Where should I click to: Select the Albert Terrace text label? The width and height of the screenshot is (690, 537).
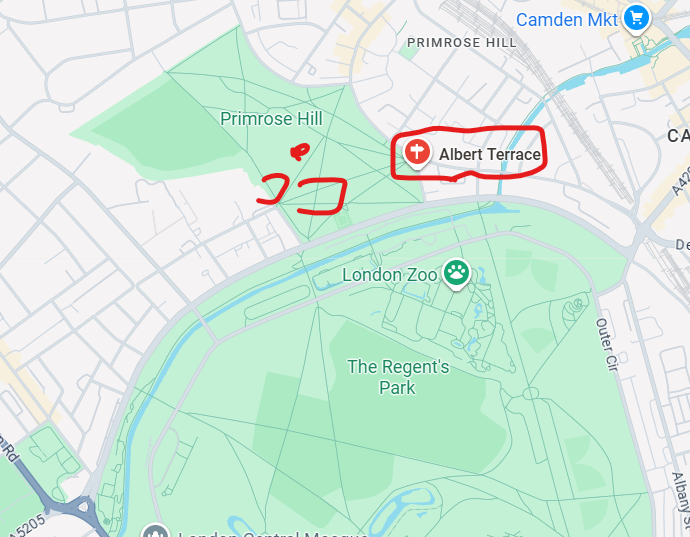pyautogui.click(x=490, y=154)
